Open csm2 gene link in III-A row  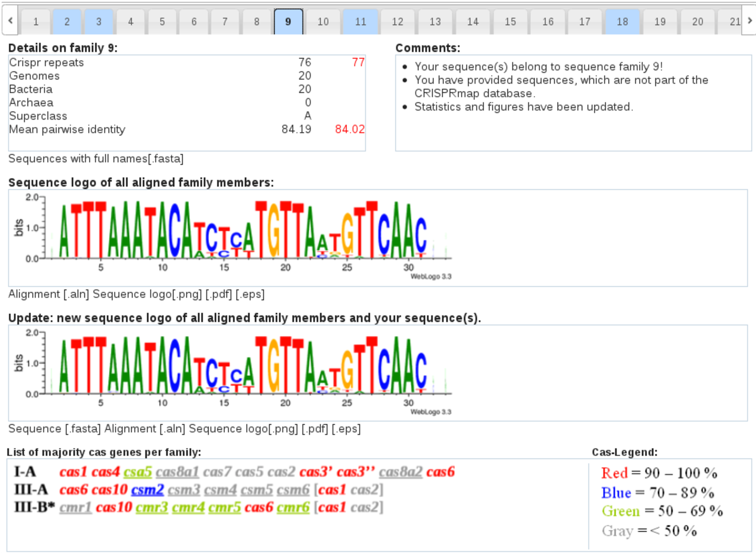[148, 490]
